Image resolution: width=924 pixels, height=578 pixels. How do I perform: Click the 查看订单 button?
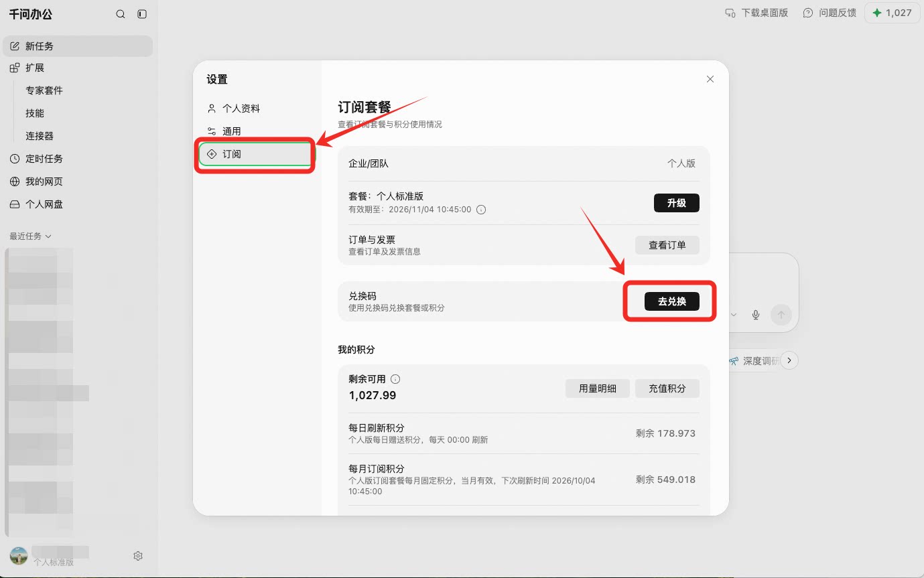pos(667,245)
